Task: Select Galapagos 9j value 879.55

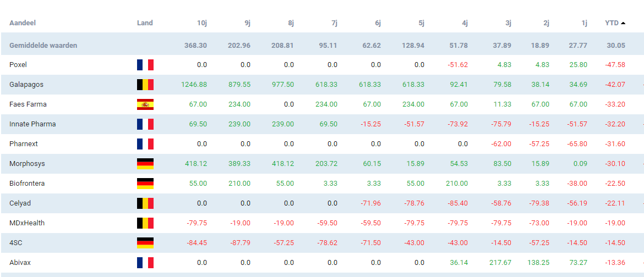Action: click(239, 85)
